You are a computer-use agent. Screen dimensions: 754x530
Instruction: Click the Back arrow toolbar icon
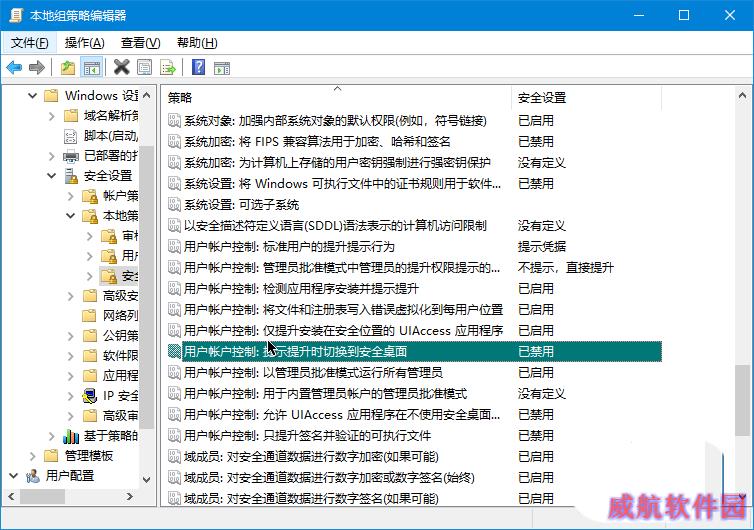(x=14, y=67)
